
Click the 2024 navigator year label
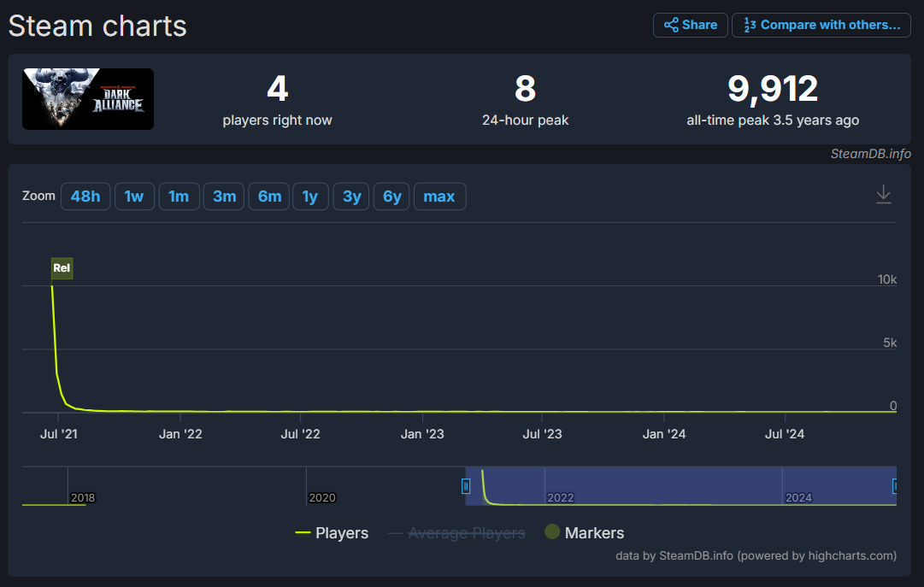pos(798,498)
